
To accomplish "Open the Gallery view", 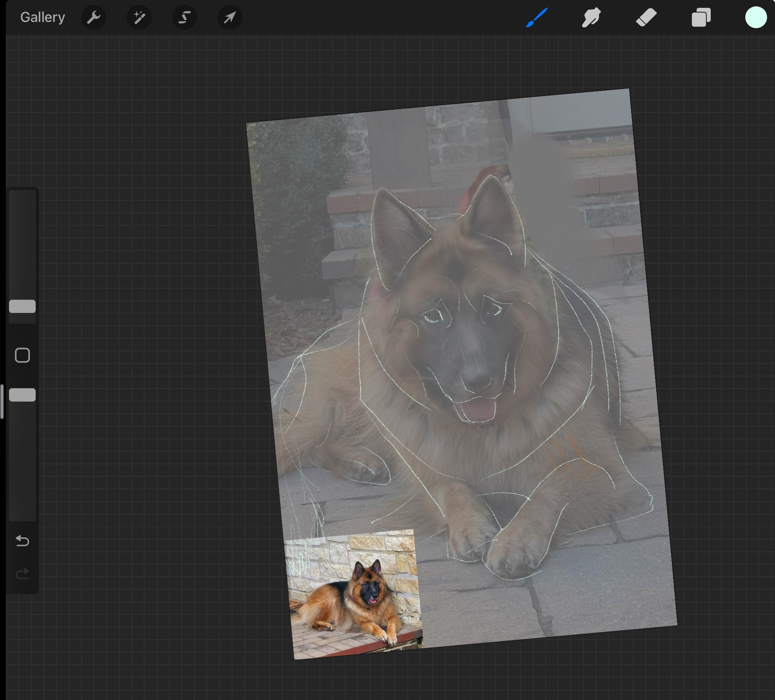I will (x=42, y=17).
